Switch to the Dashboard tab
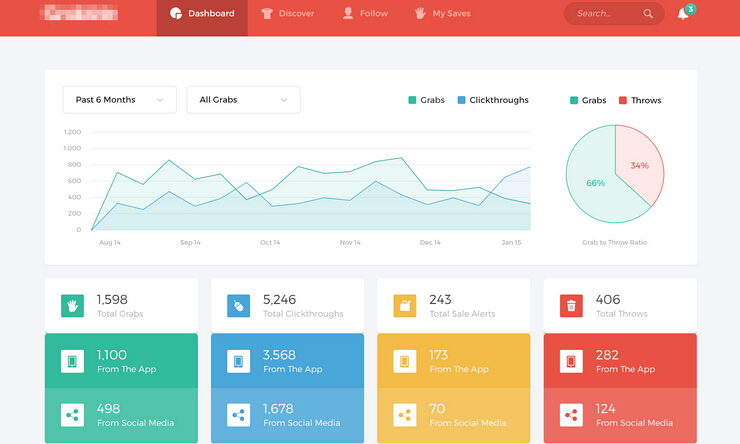740x444 pixels. click(x=202, y=17)
